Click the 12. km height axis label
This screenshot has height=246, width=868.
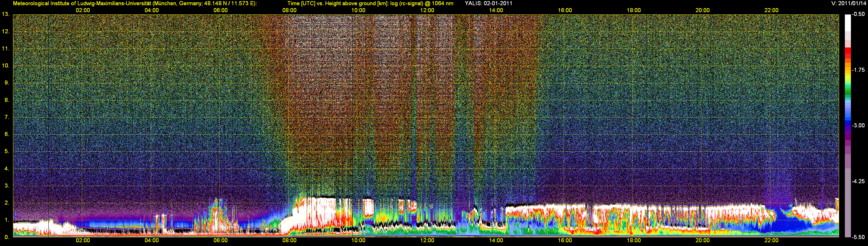5,32
